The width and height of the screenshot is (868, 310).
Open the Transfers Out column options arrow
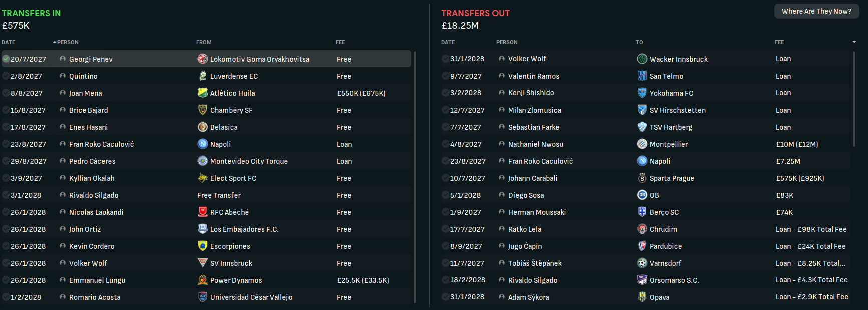pyautogui.click(x=854, y=42)
